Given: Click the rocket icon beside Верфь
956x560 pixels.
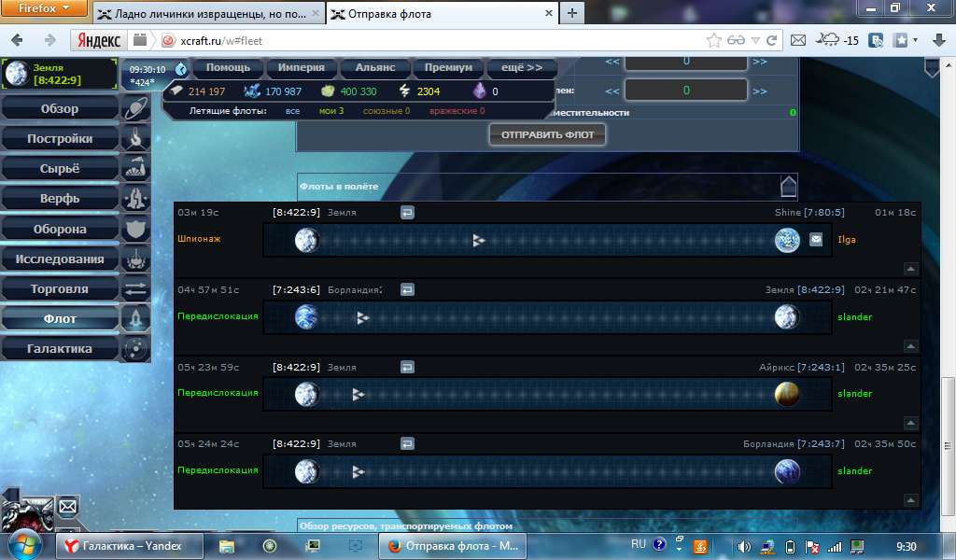Looking at the screenshot, I should pyautogui.click(x=135, y=198).
